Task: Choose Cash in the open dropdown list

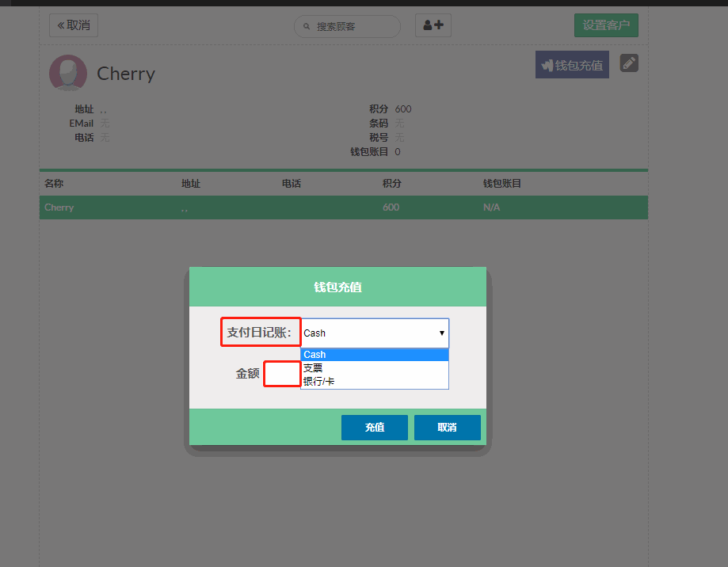Action: point(374,355)
